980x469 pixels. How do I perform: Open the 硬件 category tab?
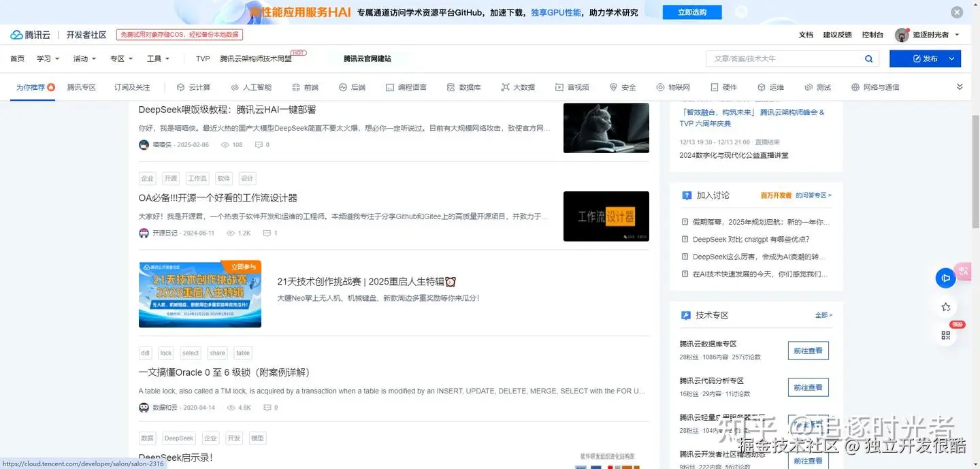click(724, 87)
